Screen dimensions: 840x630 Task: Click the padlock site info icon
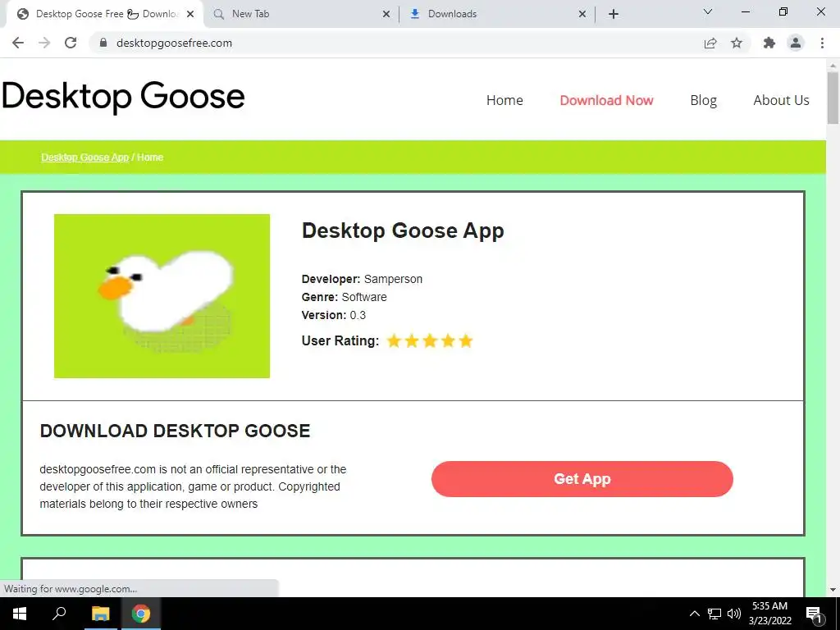point(103,43)
